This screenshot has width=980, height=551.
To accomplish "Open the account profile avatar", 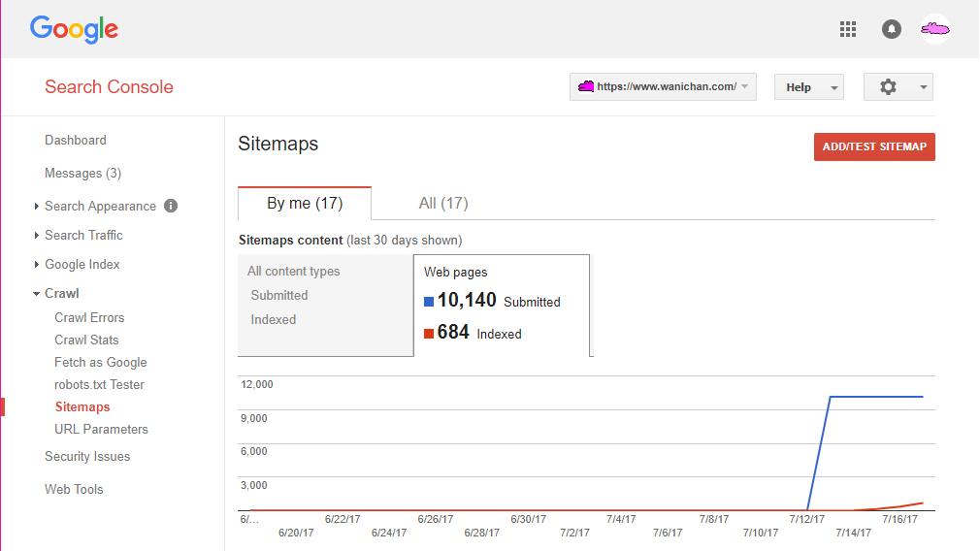I will (x=935, y=29).
